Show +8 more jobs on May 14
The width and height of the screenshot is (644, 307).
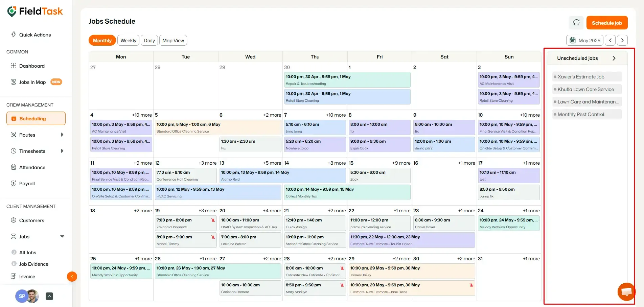click(x=337, y=163)
